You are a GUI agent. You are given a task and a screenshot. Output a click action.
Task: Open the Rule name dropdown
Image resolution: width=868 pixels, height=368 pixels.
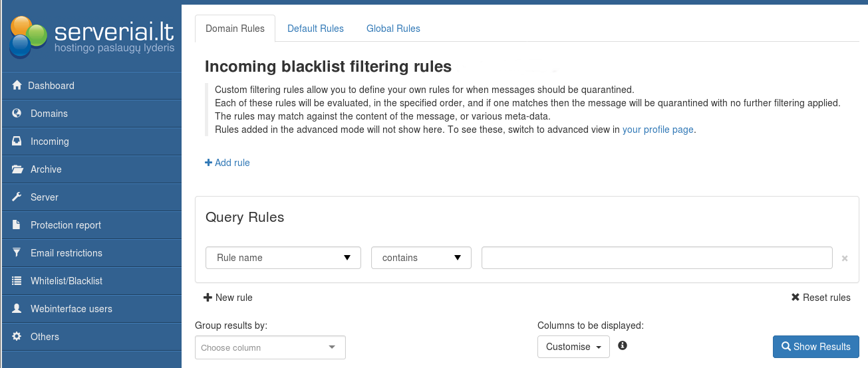pyautogui.click(x=283, y=258)
